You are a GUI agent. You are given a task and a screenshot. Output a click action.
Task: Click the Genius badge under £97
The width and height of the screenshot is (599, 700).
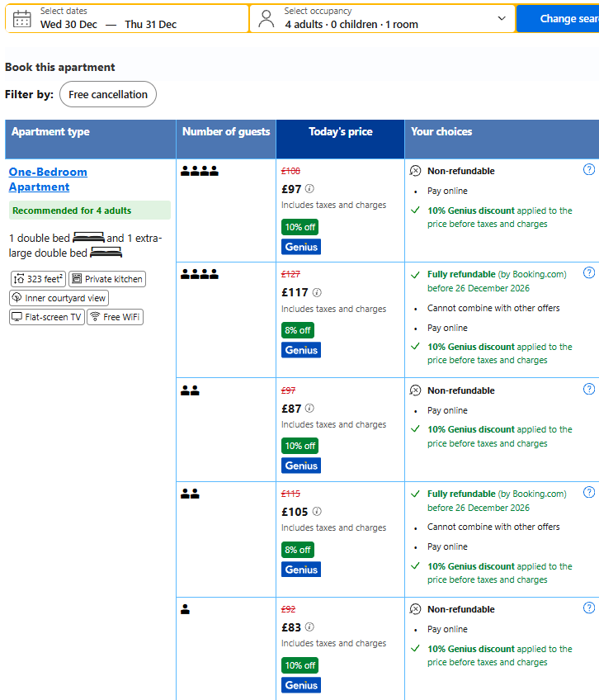(x=301, y=247)
